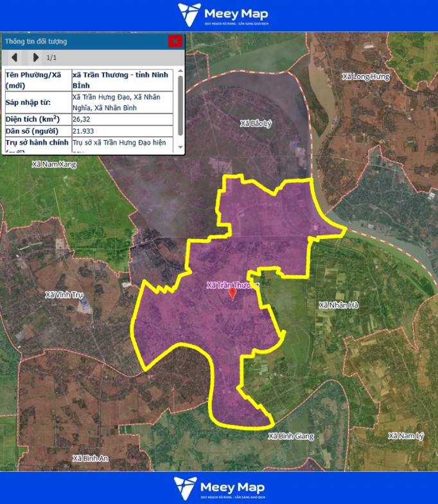Click the Xã Vĩnh Trụ label on map
The height and width of the screenshot is (504, 438).
64,294
